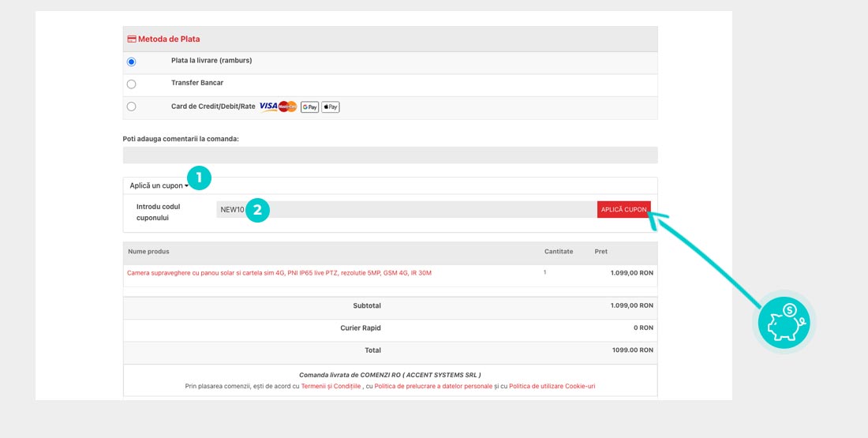Viewport: 868px width, 438px height.
Task: Click the Google Pay badge
Action: [309, 107]
